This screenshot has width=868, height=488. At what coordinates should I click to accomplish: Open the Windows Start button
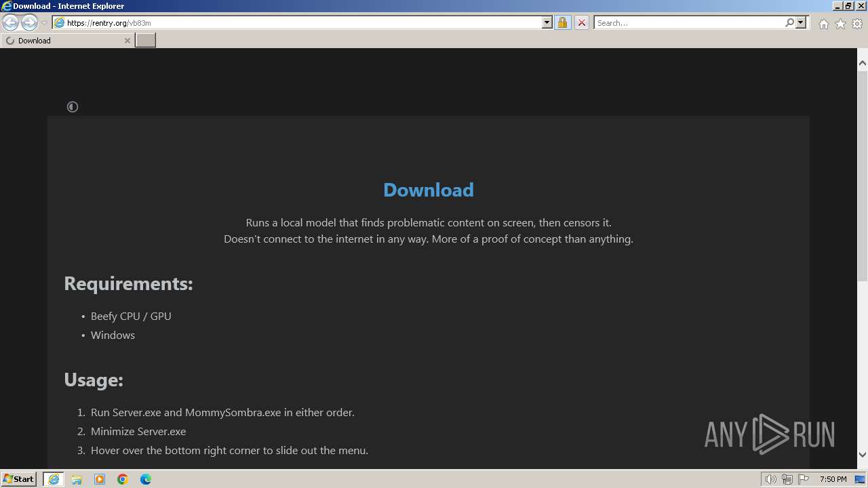(19, 479)
